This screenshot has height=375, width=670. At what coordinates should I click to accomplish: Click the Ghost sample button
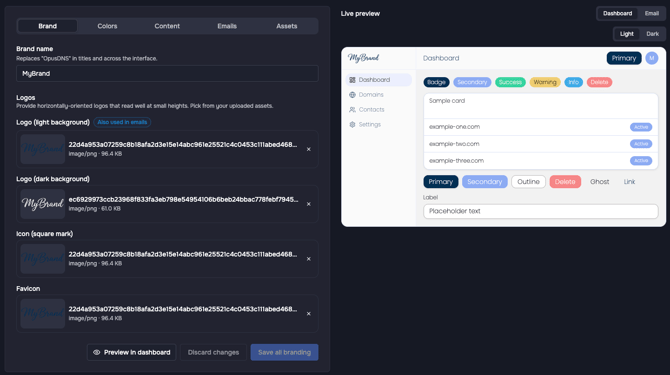(x=599, y=182)
